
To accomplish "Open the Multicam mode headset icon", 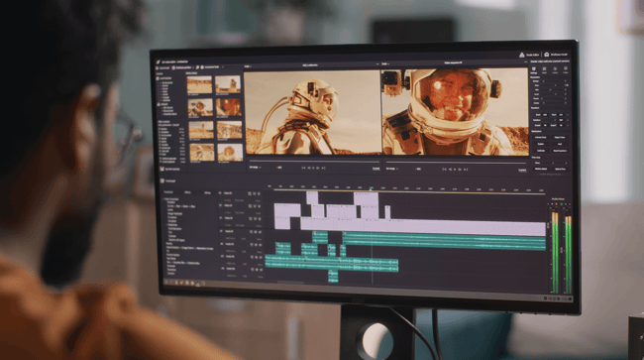I will [547, 55].
